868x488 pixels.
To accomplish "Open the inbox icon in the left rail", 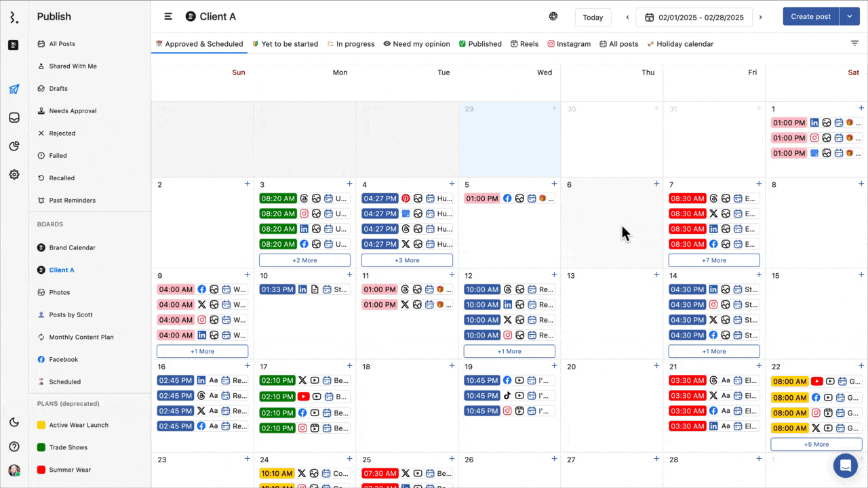I will pos(14,117).
